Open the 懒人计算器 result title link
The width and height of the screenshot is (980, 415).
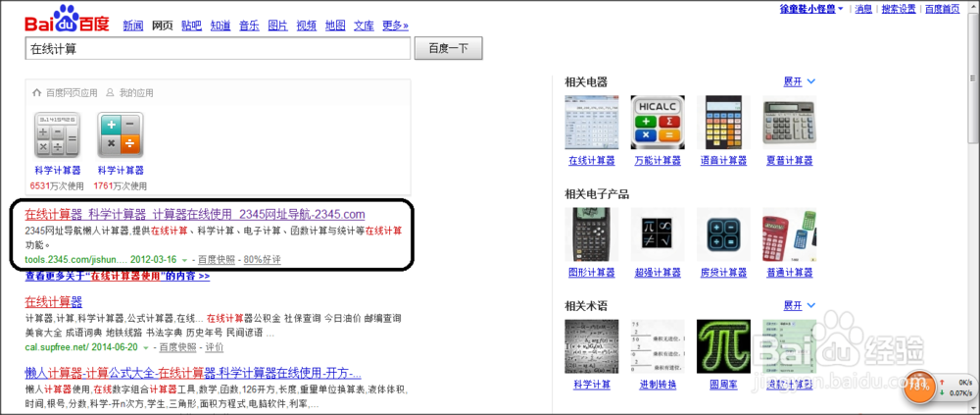pyautogui.click(x=193, y=374)
